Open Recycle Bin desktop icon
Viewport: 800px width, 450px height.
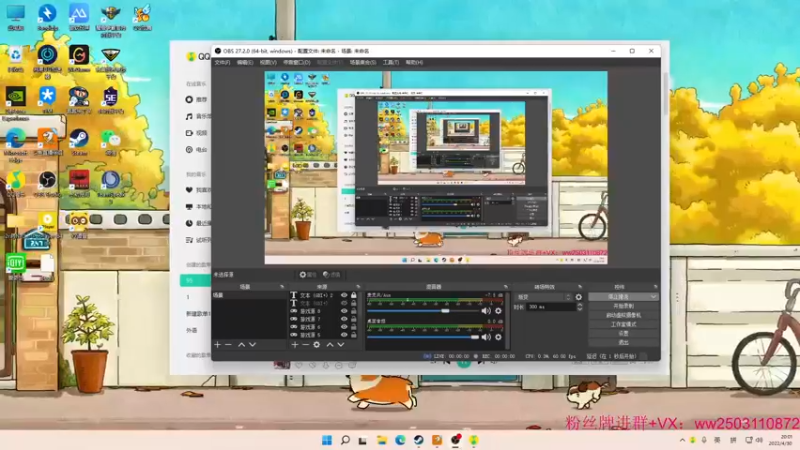[15, 59]
